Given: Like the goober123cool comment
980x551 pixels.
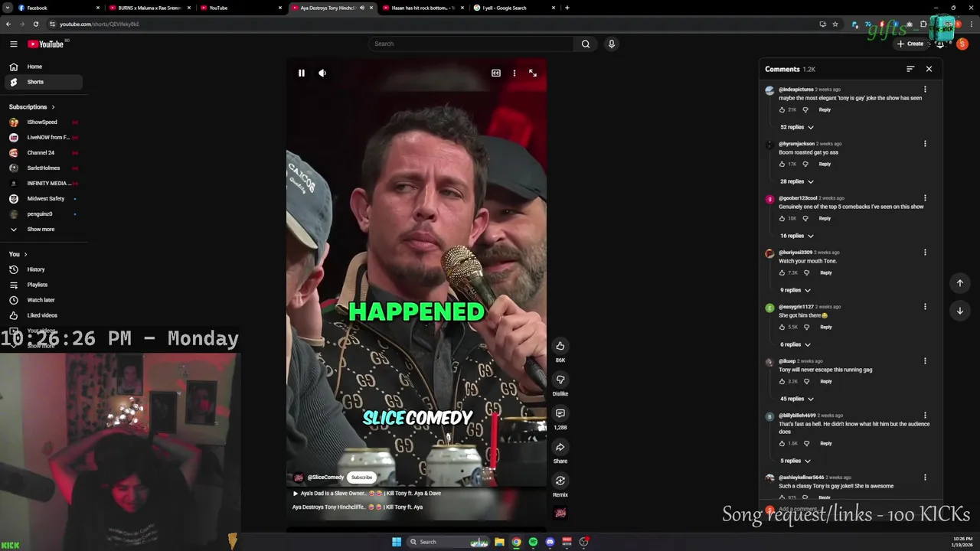Looking at the screenshot, I should [782, 218].
